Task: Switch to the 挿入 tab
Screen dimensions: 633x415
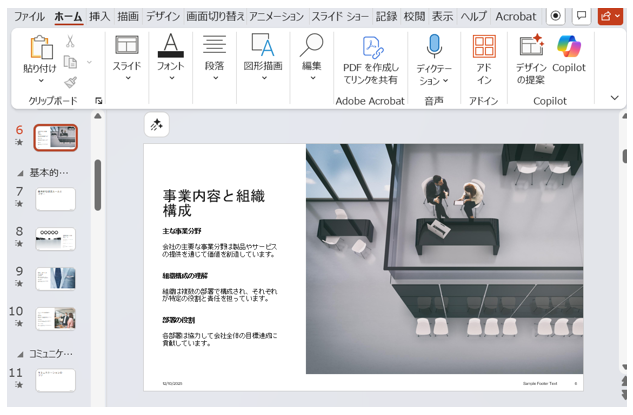Action: pyautogui.click(x=99, y=17)
